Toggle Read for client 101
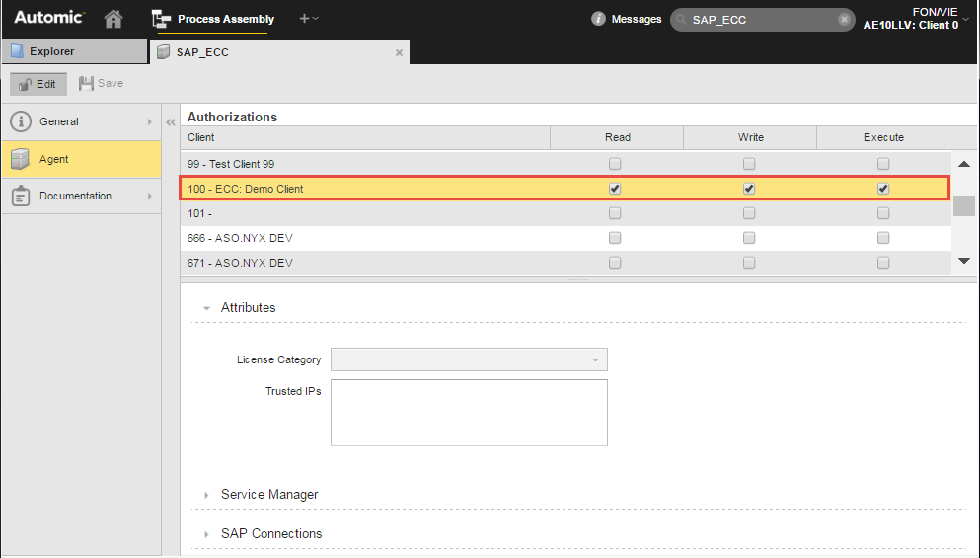The height and width of the screenshot is (558, 980). click(x=615, y=213)
